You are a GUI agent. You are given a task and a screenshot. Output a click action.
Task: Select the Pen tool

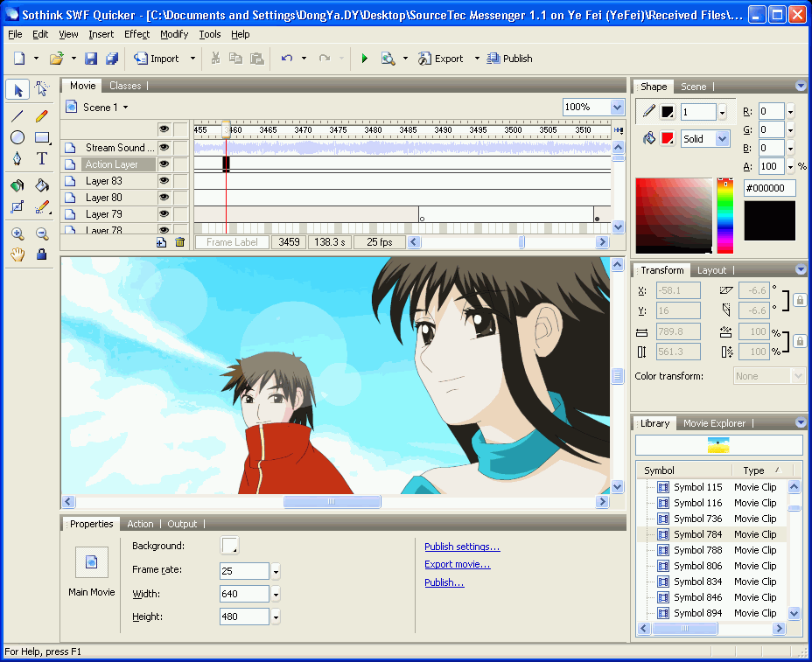point(17,158)
